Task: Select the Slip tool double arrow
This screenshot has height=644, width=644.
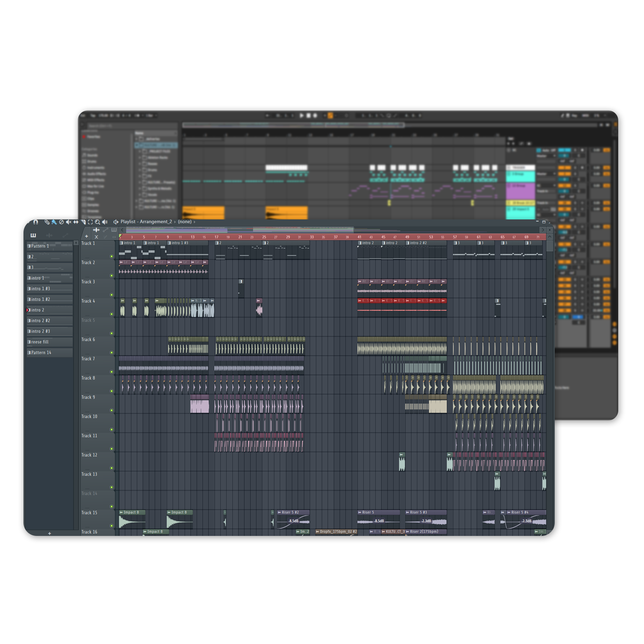Action: [76, 222]
